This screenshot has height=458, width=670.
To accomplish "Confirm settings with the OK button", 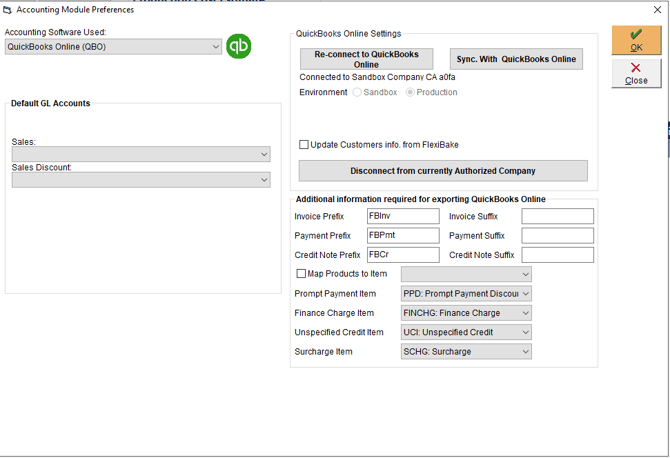I will pos(636,40).
